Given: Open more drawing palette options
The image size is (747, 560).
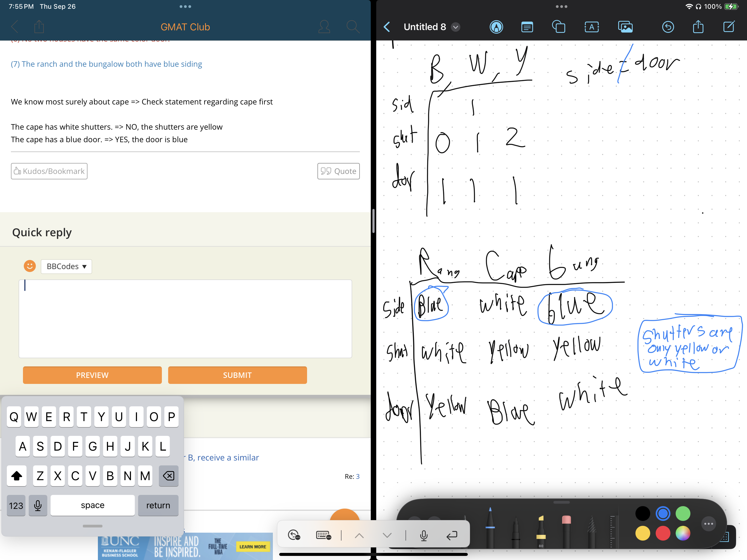Looking at the screenshot, I should pyautogui.click(x=708, y=524).
